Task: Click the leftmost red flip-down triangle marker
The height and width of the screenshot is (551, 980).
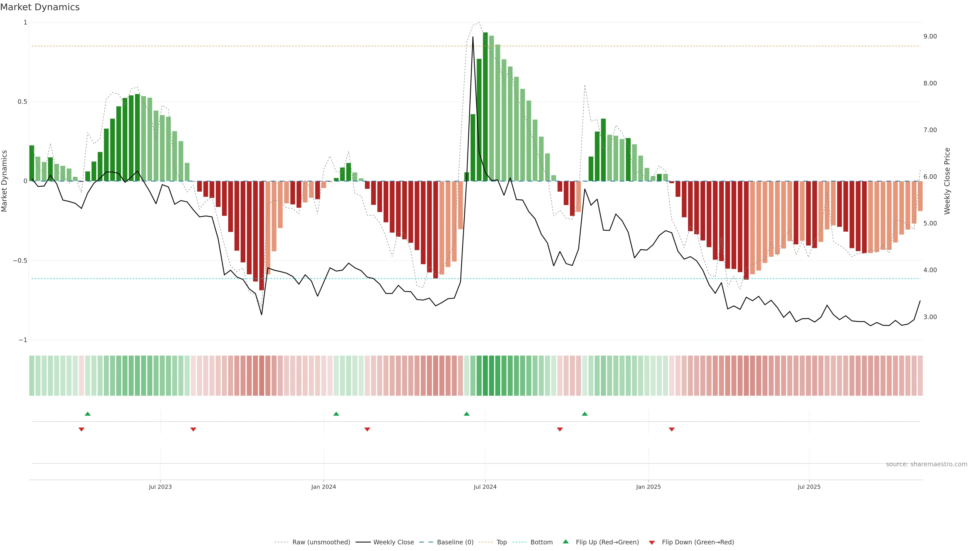Action: coord(81,429)
